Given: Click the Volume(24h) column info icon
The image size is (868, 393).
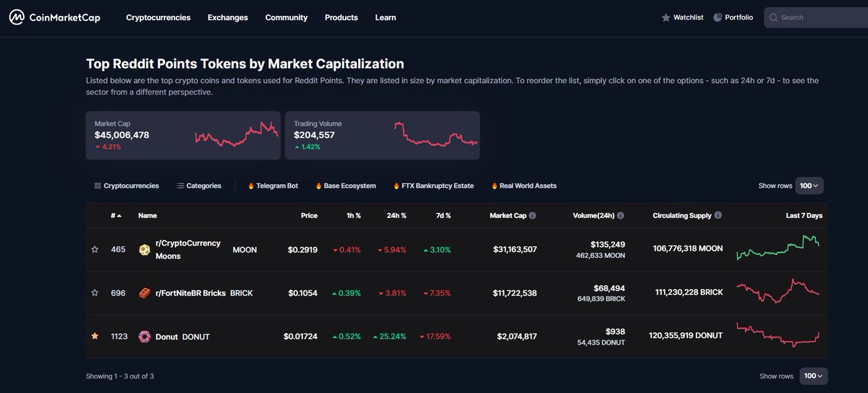Looking at the screenshot, I should click(x=621, y=215).
